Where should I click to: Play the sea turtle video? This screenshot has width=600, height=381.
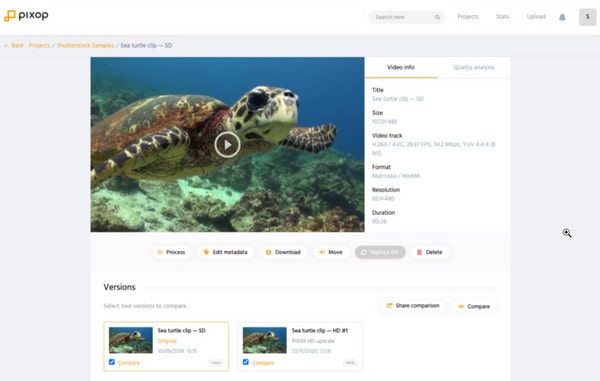tap(227, 145)
